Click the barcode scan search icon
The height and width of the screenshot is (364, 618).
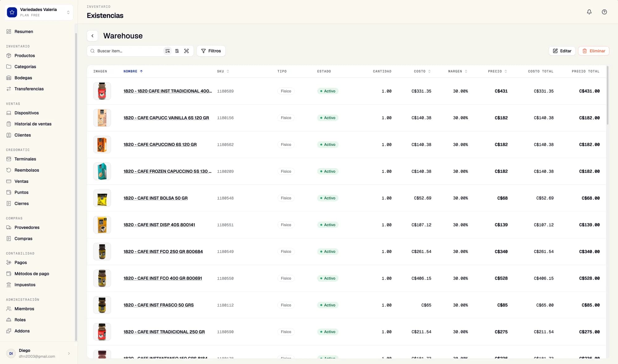(186, 51)
